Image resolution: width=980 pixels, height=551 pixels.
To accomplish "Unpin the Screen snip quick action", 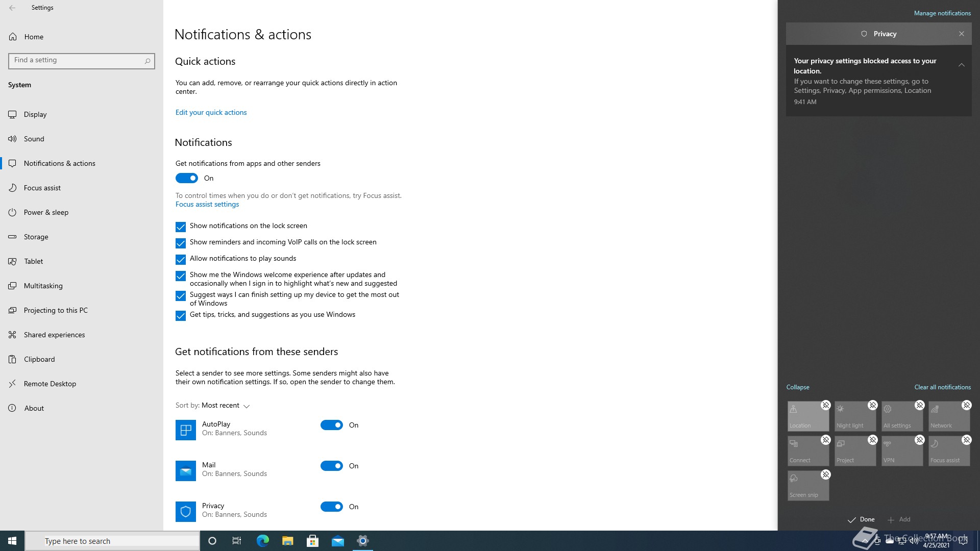I will pyautogui.click(x=825, y=474).
